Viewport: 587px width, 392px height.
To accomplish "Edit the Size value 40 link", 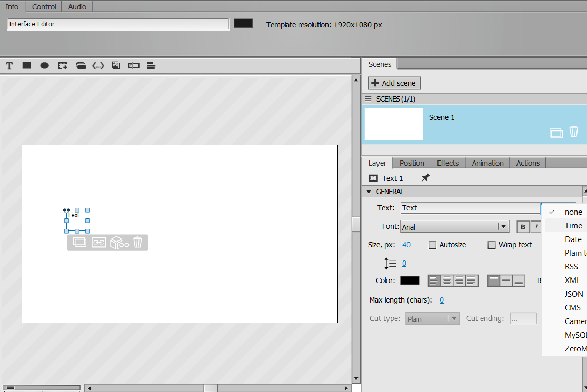I will [406, 245].
